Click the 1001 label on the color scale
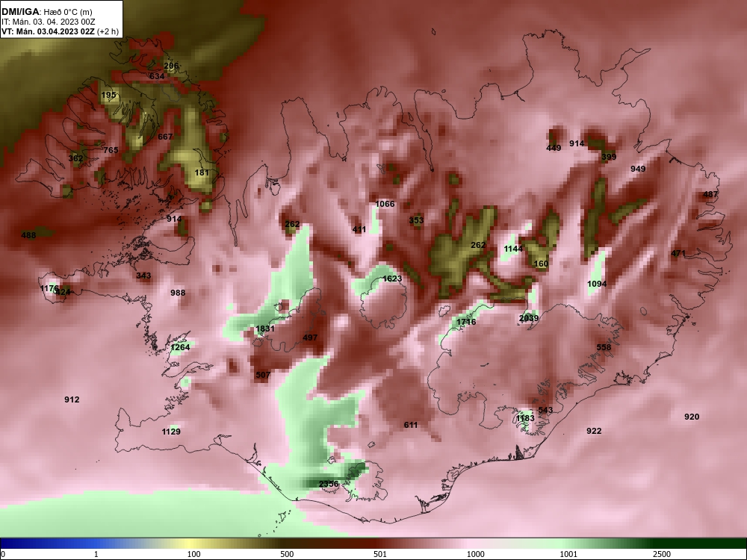This screenshot has height=560, width=747. [x=569, y=554]
